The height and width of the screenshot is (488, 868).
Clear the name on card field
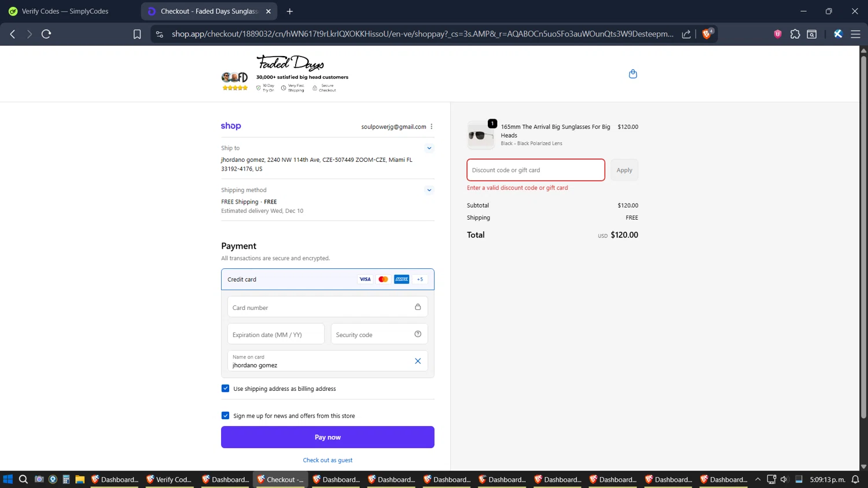(x=418, y=361)
